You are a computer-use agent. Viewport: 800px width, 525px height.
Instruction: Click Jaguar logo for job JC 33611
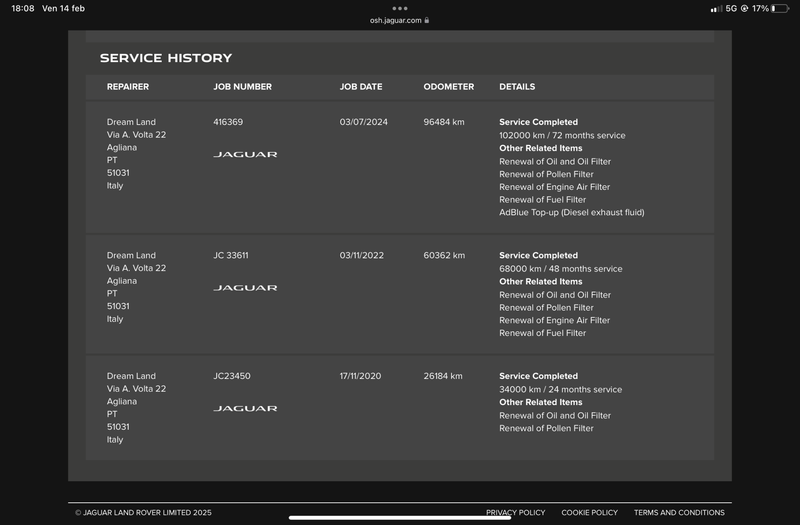point(245,288)
